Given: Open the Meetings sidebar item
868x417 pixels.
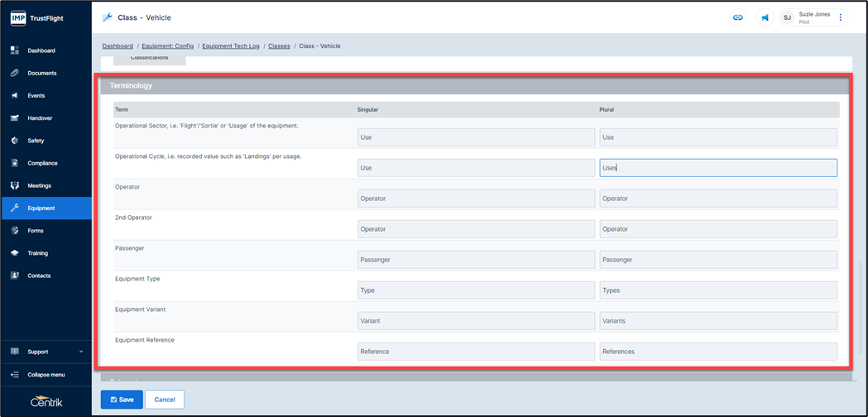Looking at the screenshot, I should coord(39,186).
